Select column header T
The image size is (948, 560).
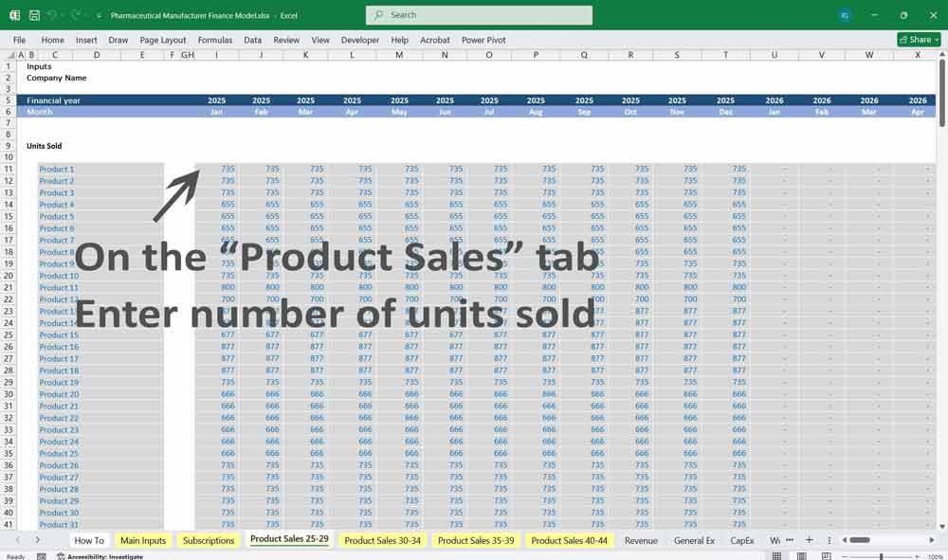pos(725,55)
